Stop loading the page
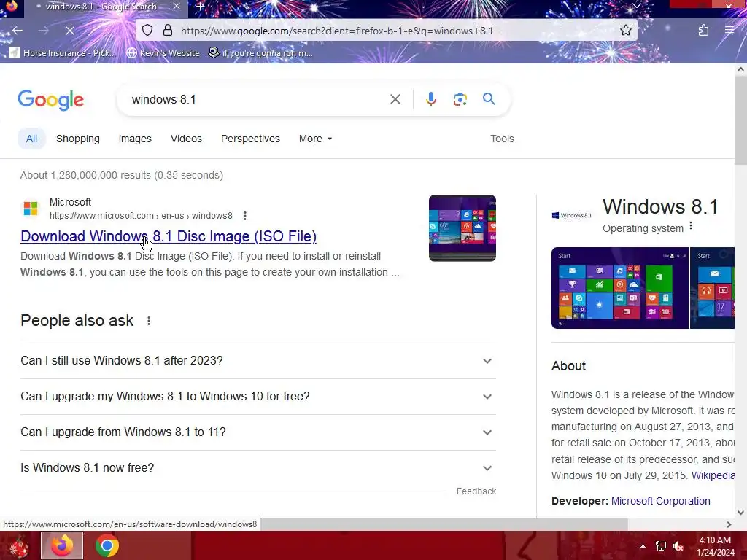747x560 pixels. [x=69, y=31]
